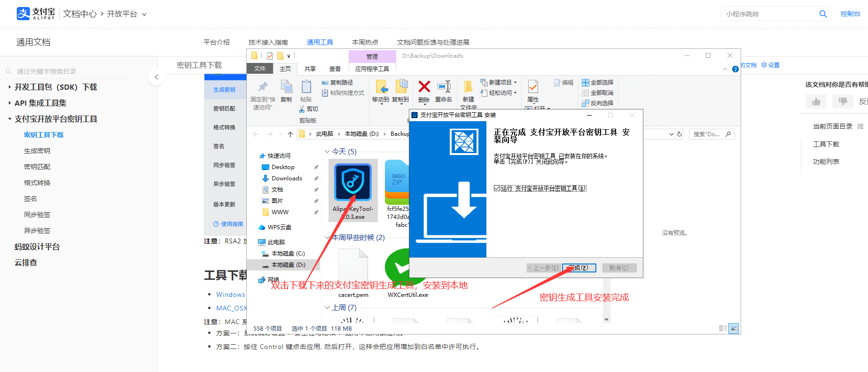Collapse the Last week (上周) group
This screenshot has width=868, height=372.
click(x=327, y=308)
